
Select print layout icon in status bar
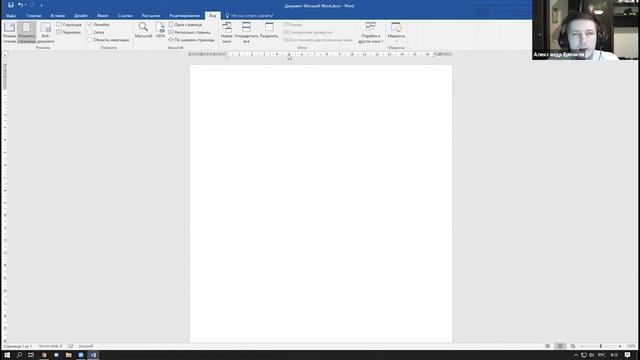[x=560, y=346]
